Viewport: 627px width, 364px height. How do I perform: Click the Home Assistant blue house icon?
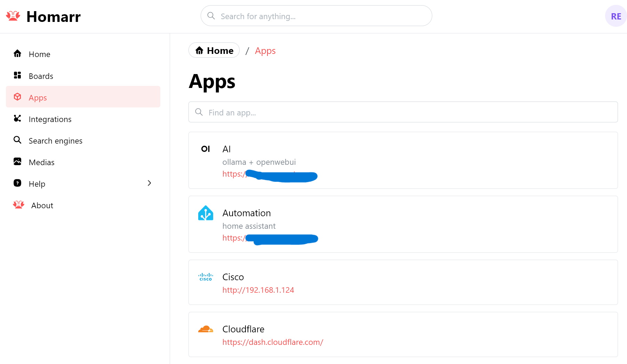(x=206, y=213)
